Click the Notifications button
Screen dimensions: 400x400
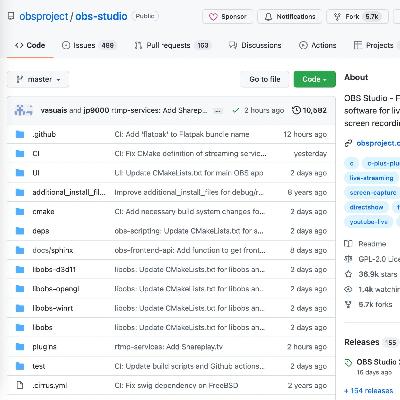tap(290, 17)
